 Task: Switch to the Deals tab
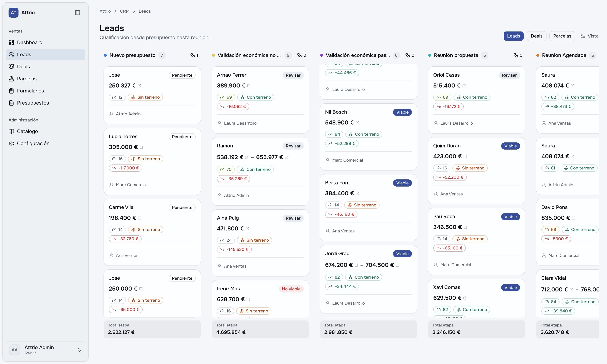click(537, 36)
